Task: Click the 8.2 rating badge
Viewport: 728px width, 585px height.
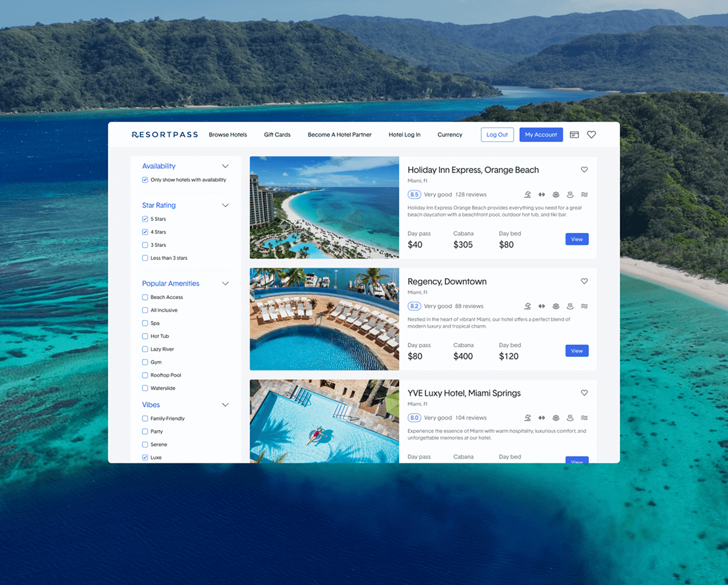Action: [414, 306]
